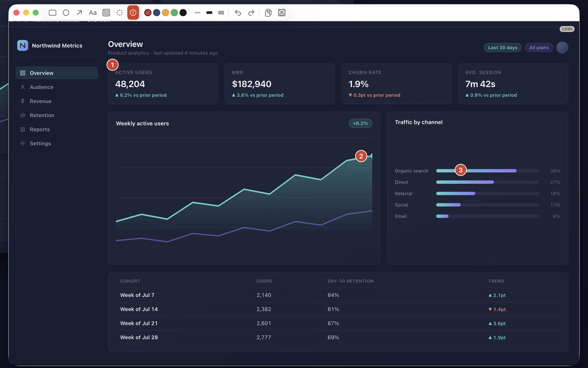
Task: Click the Week of Jul 14 row
Action: tap(338, 309)
